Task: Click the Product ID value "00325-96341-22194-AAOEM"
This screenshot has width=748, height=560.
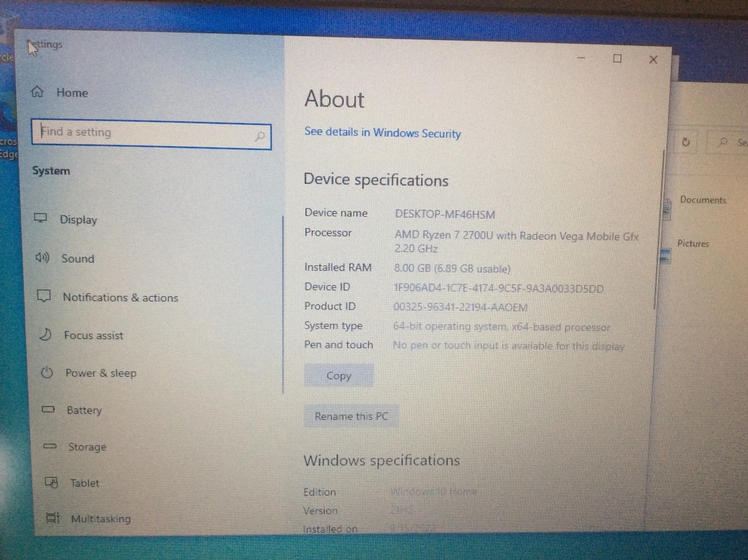Action: tap(461, 307)
